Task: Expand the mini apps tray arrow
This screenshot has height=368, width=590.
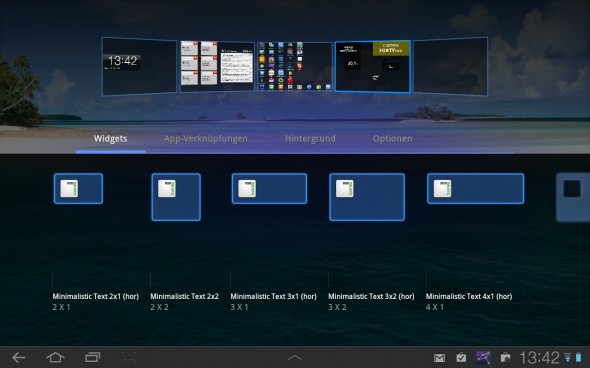Action: click(295, 357)
